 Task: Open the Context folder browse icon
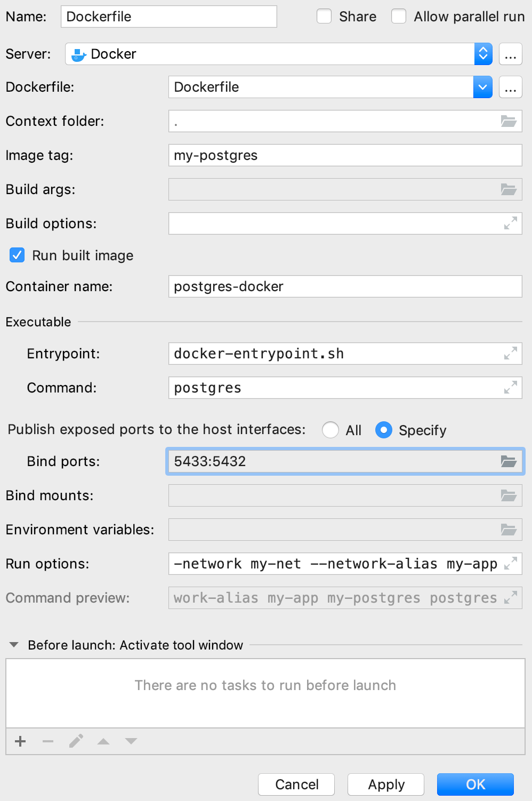[x=509, y=121]
